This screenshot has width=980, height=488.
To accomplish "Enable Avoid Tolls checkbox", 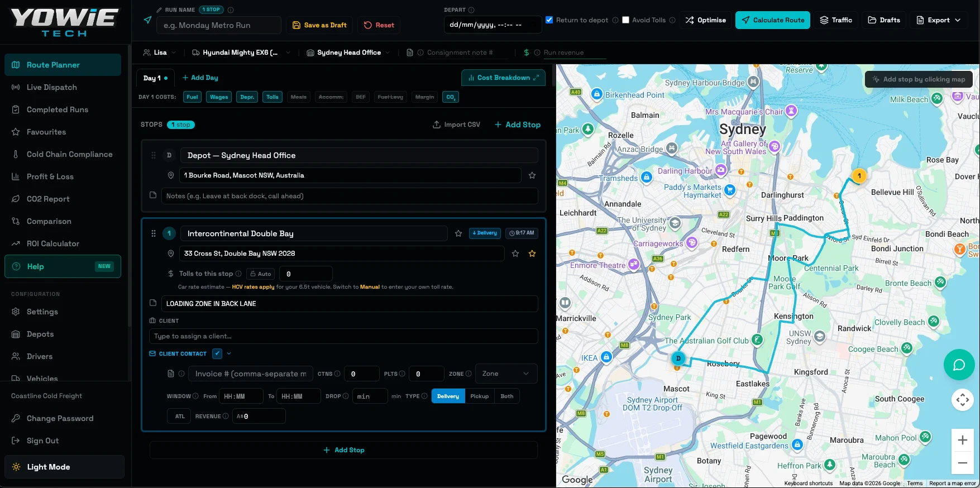I will point(625,20).
